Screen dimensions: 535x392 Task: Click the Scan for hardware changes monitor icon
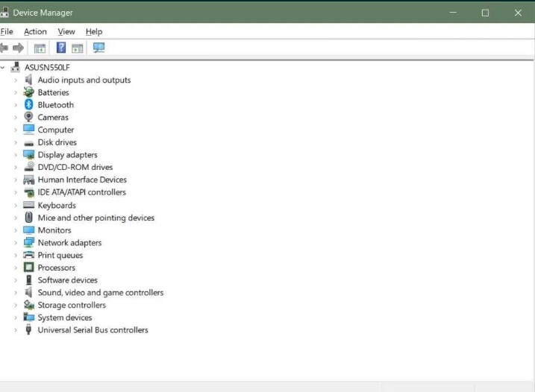[x=99, y=48]
